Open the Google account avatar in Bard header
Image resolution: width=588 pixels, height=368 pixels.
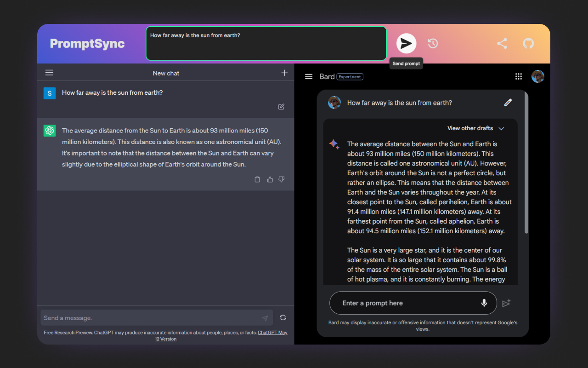538,76
